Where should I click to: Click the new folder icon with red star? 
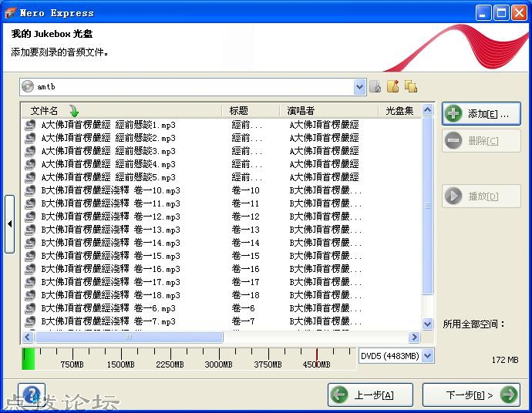coord(393,87)
